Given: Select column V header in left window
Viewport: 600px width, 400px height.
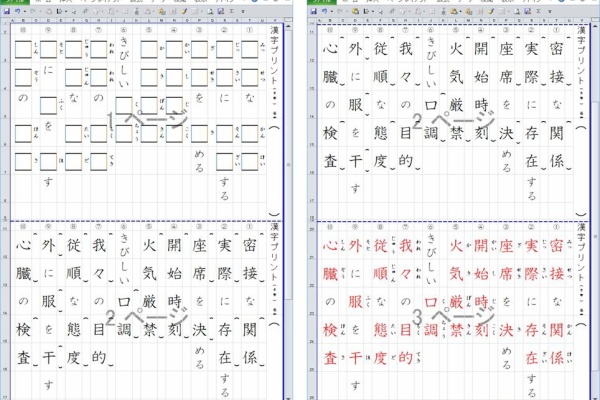Looking at the screenshot, I should pos(275,20).
